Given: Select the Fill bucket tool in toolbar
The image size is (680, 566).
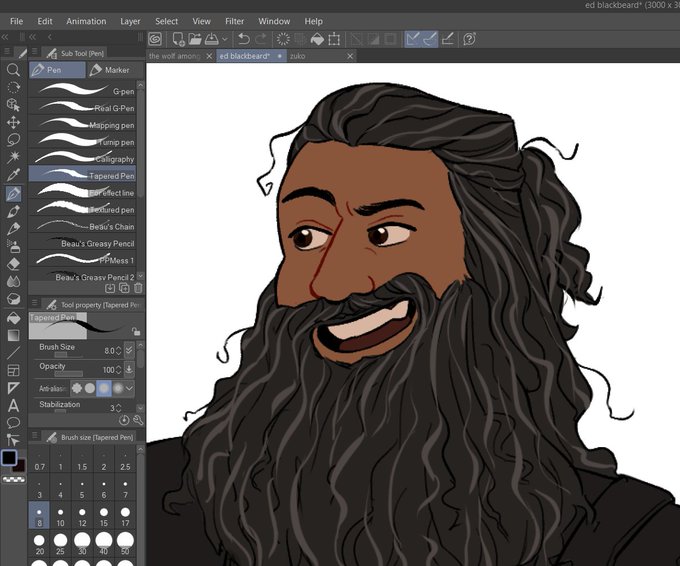Looking at the screenshot, I should [x=13, y=317].
